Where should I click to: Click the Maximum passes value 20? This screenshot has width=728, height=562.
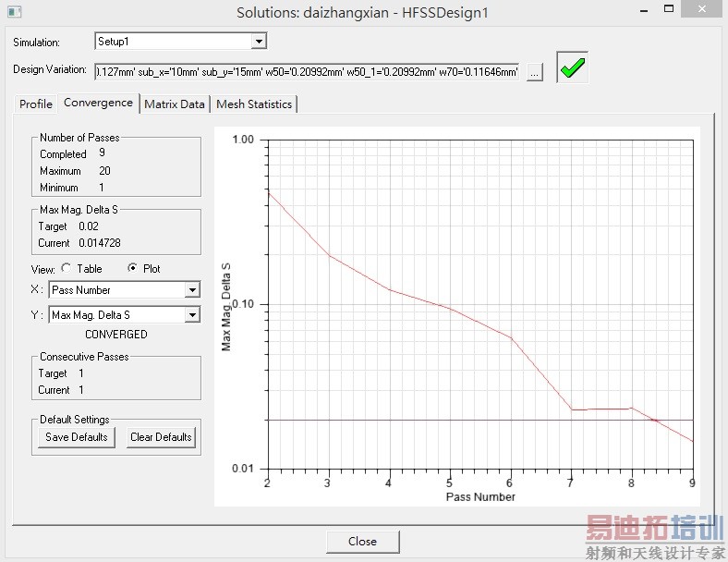[104, 171]
